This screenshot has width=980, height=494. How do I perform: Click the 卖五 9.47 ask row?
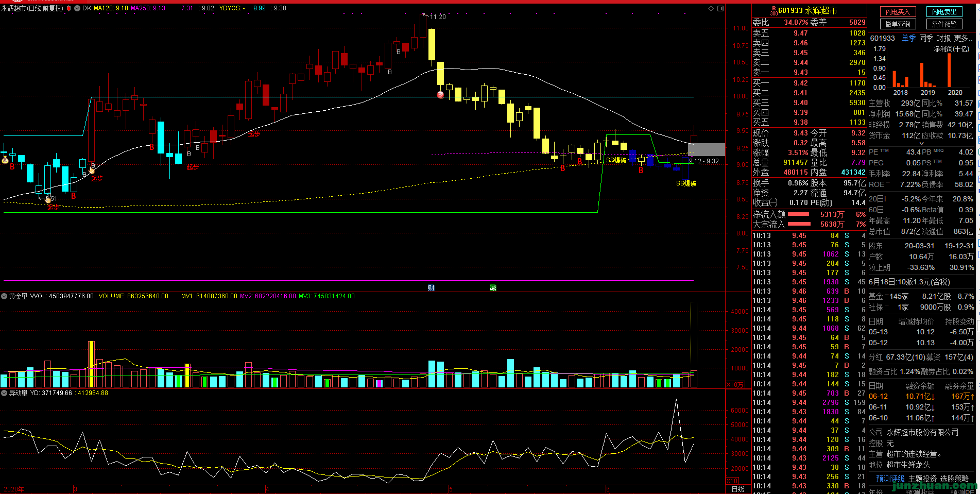point(809,33)
